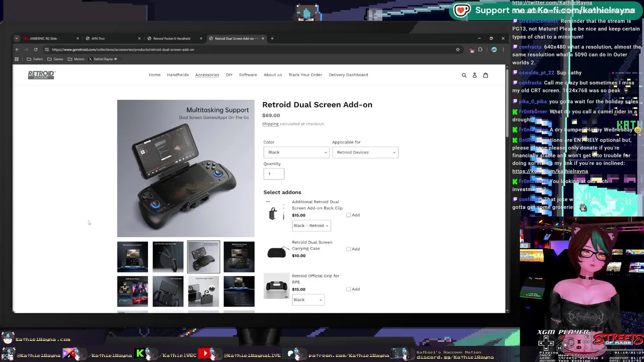This screenshot has height=362, width=644.
Task: Click YouTube icon in stream footer
Action: [205, 354]
